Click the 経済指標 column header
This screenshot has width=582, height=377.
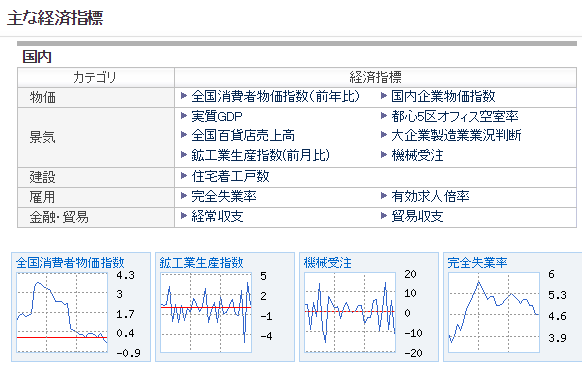click(x=375, y=78)
